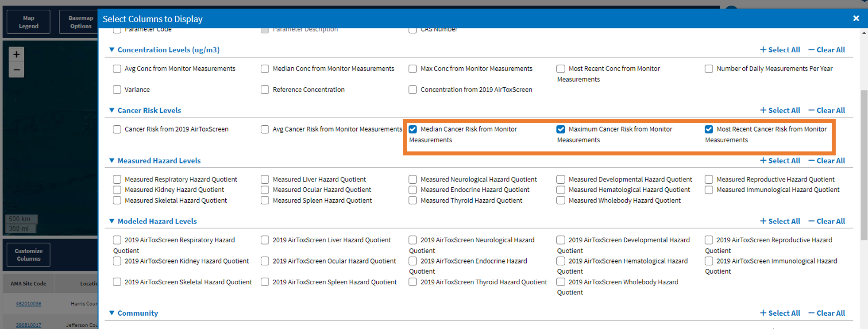Uncheck Median Cancer Risk from Monitor Measurements
The height and width of the screenshot is (329, 868).
pyautogui.click(x=413, y=129)
